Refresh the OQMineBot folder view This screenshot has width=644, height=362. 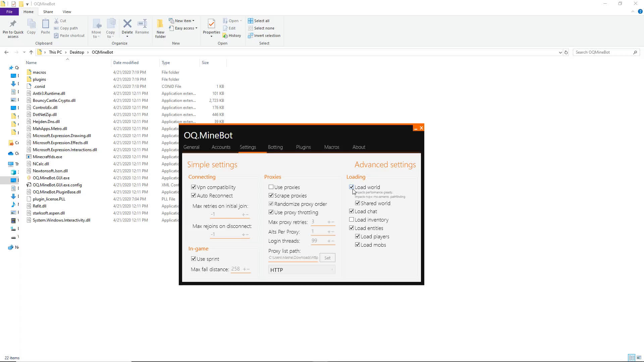(x=566, y=52)
